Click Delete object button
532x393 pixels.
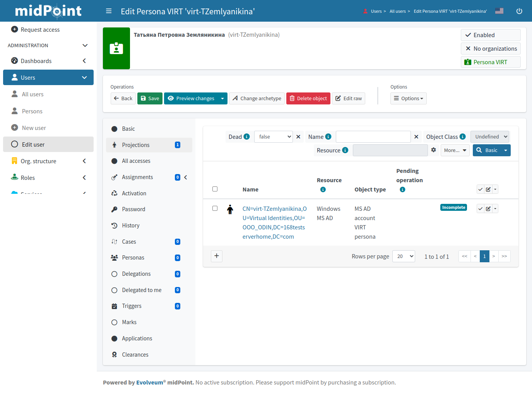pos(308,98)
